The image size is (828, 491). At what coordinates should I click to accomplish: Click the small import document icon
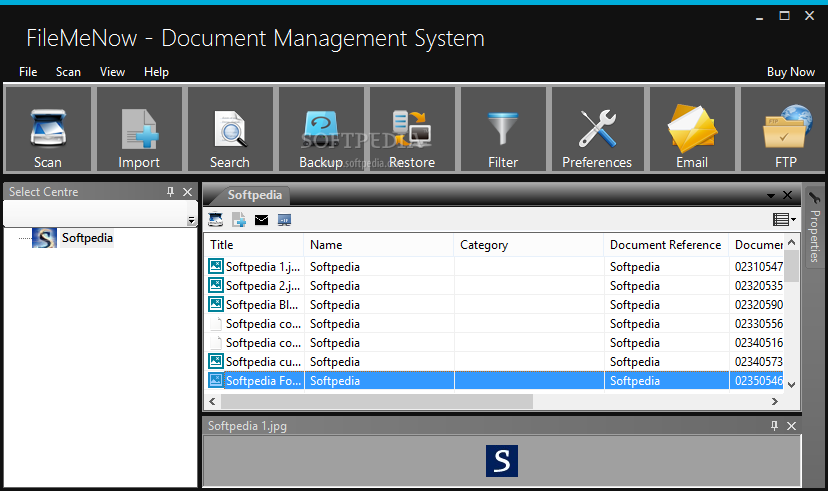point(239,220)
